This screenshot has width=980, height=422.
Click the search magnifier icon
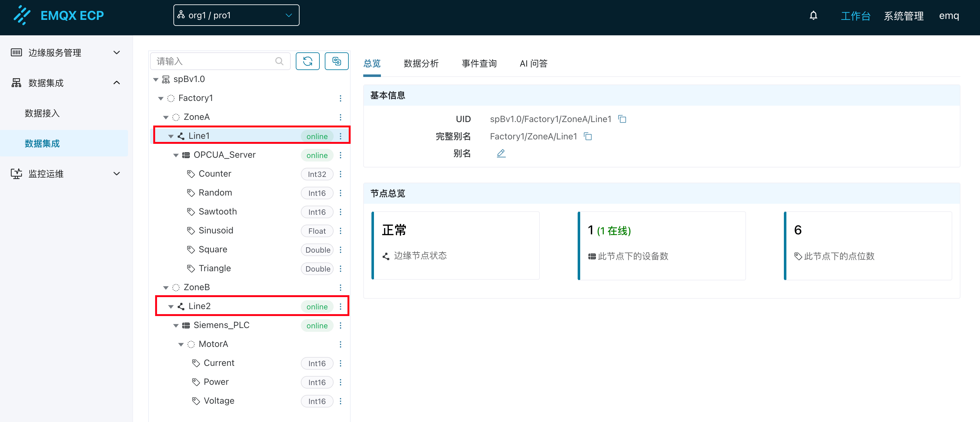tap(279, 61)
